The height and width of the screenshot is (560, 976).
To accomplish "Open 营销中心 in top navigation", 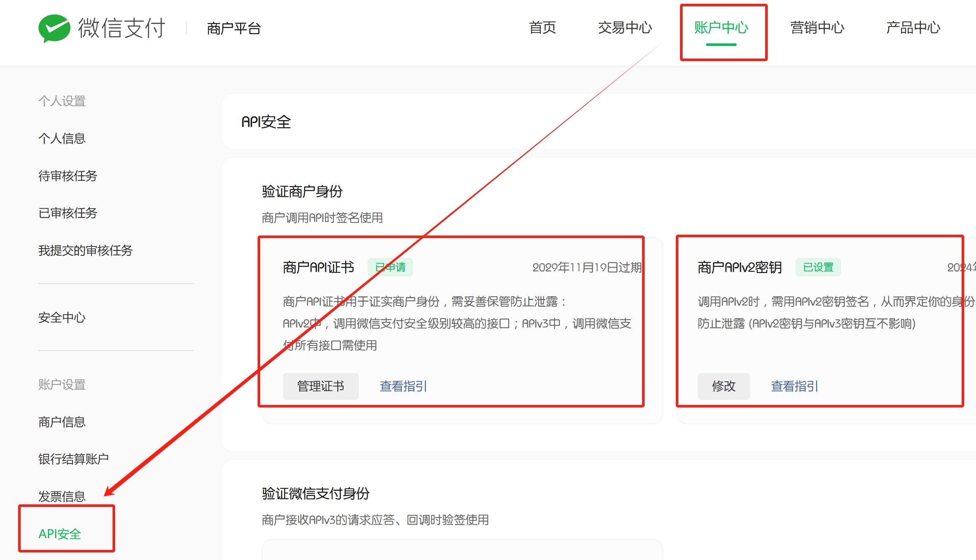I will tap(817, 28).
